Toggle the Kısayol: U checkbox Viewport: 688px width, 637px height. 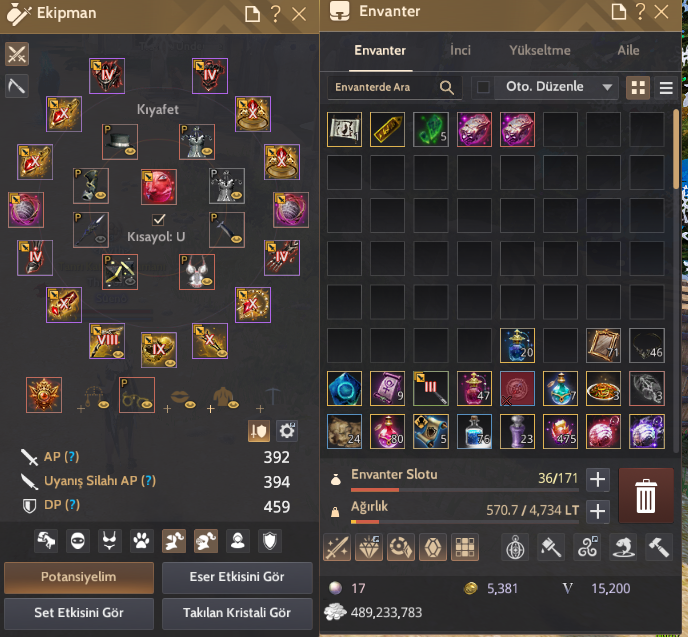(158, 219)
